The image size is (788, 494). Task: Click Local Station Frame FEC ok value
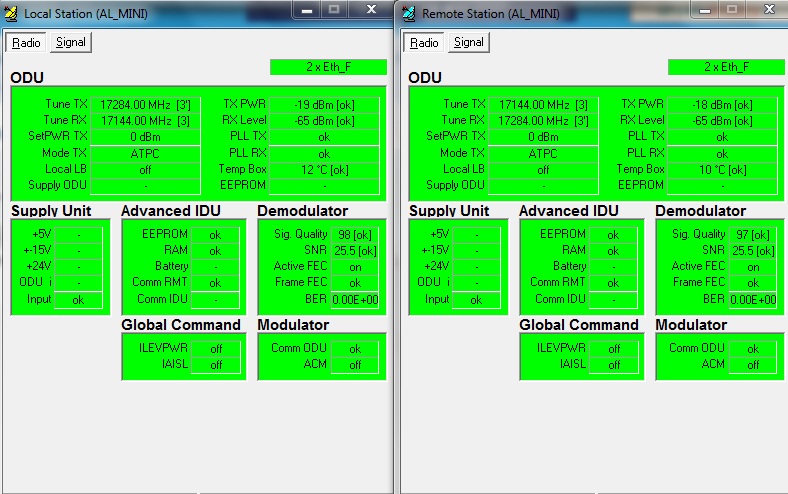[355, 283]
